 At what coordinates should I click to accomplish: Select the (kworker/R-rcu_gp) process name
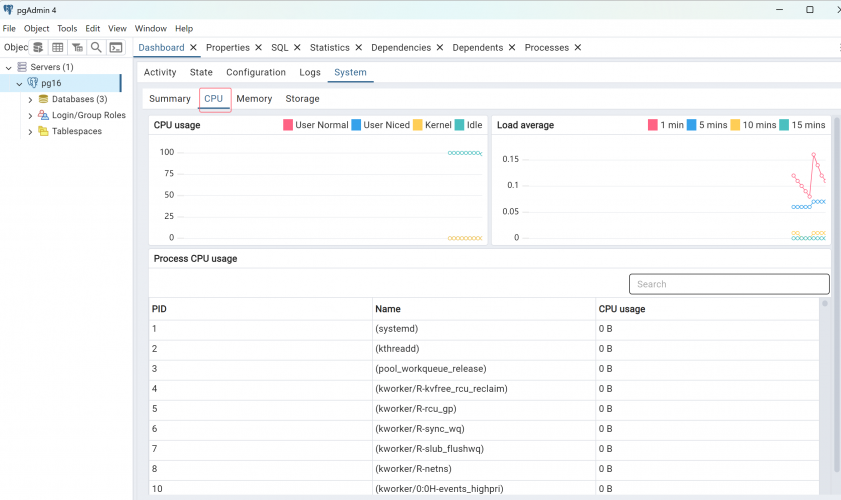tap(416, 409)
